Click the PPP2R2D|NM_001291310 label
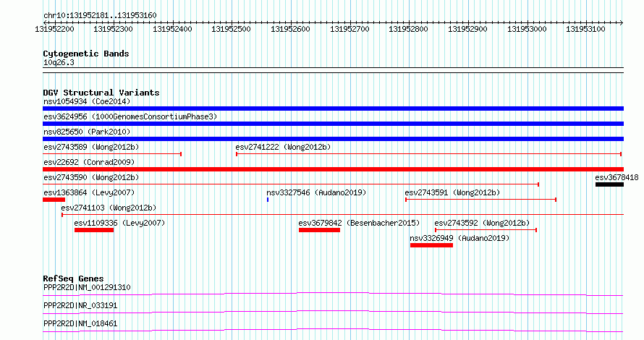Image resolution: width=644 pixels, height=340 pixels. click(x=87, y=287)
